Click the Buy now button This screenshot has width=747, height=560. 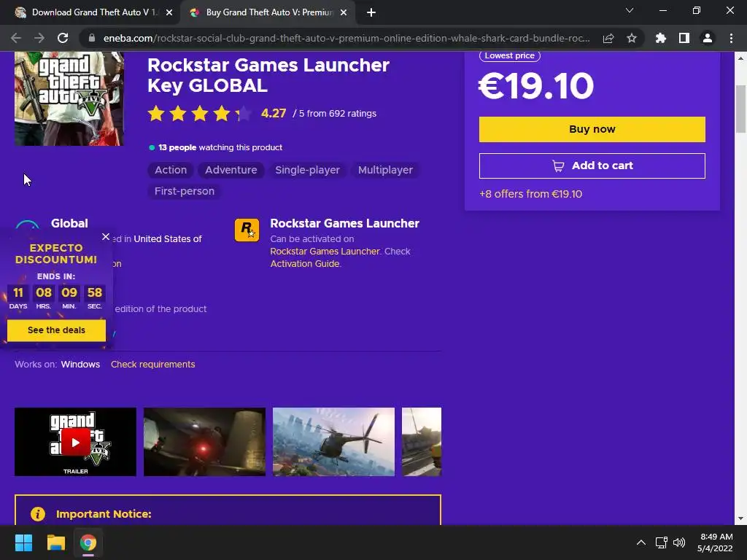tap(592, 129)
